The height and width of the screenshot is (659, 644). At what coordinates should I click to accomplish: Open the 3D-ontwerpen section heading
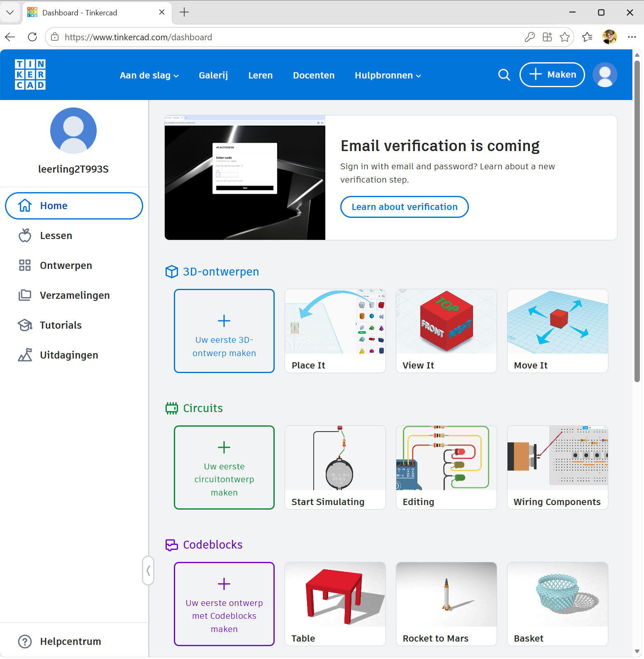[221, 272]
